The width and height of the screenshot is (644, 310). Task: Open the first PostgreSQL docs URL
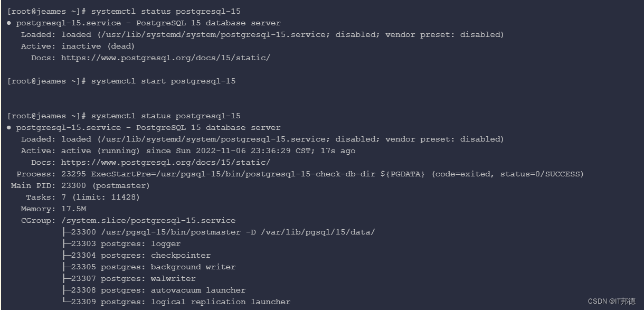coord(166,58)
